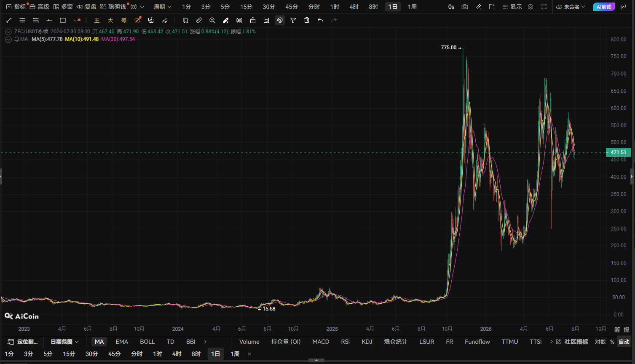This screenshot has width=635, height=364.
Task: Open the ruler measure tool
Action: tap(199, 20)
